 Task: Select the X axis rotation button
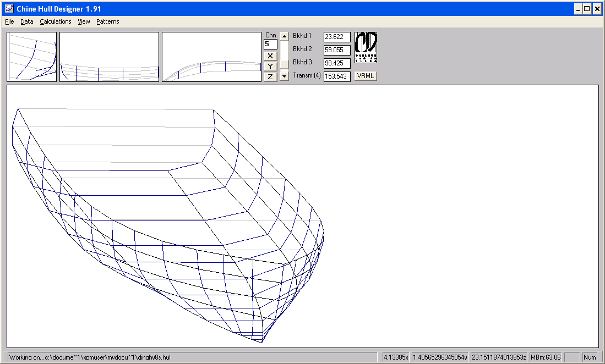[270, 56]
